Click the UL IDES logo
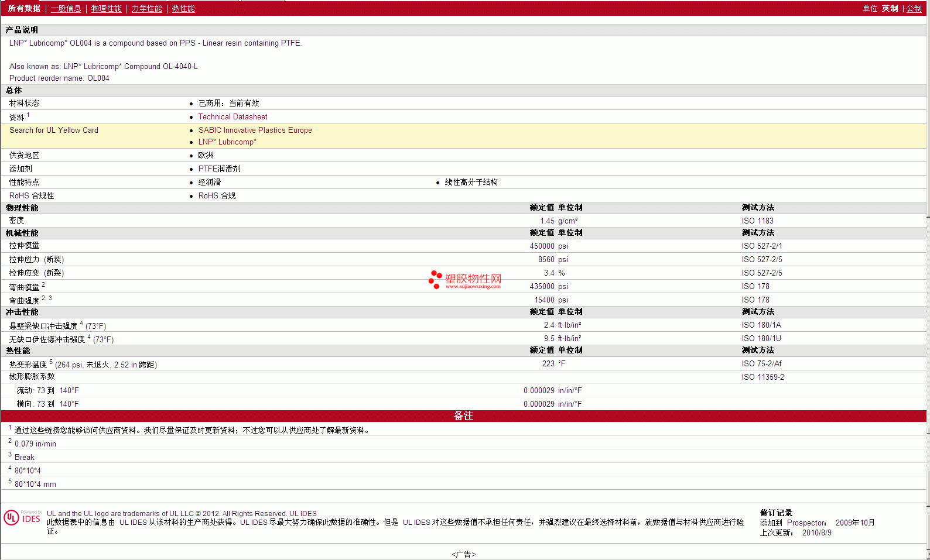930x560 pixels. click(22, 518)
